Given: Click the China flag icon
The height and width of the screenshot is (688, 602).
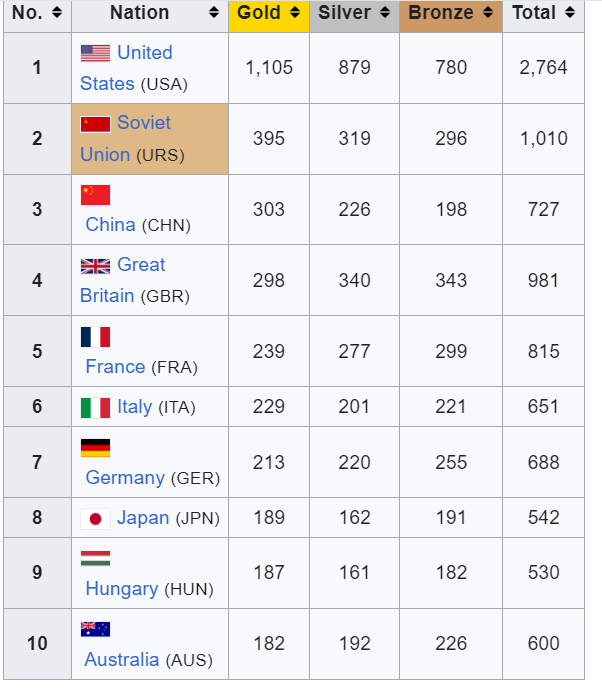Looking at the screenshot, I should pyautogui.click(x=95, y=195).
